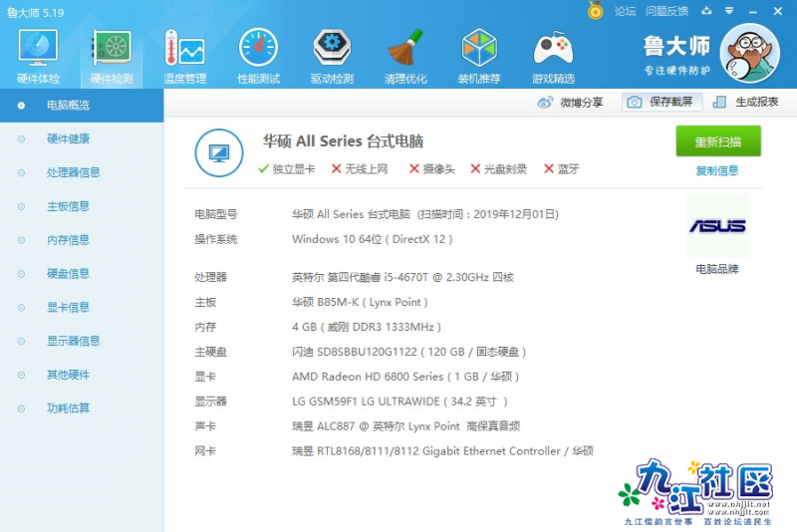
Task: Open the 硬件体检 hardware checkup icon
Action: 38,56
